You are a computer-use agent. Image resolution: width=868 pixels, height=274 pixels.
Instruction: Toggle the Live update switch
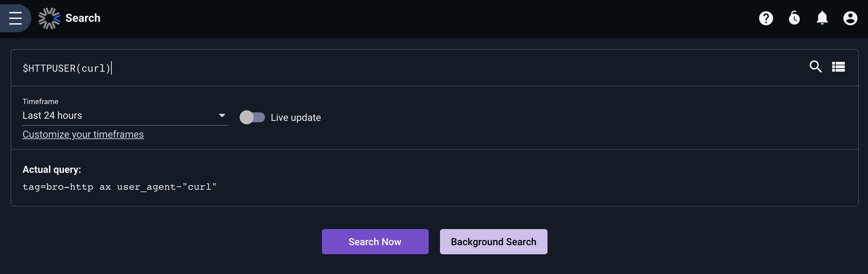(252, 117)
